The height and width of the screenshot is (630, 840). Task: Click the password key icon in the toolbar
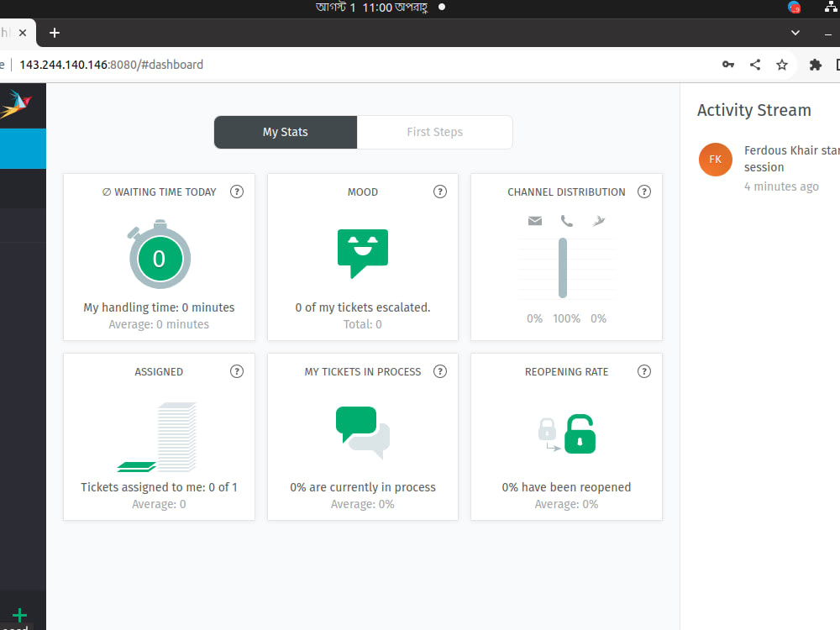coord(727,64)
